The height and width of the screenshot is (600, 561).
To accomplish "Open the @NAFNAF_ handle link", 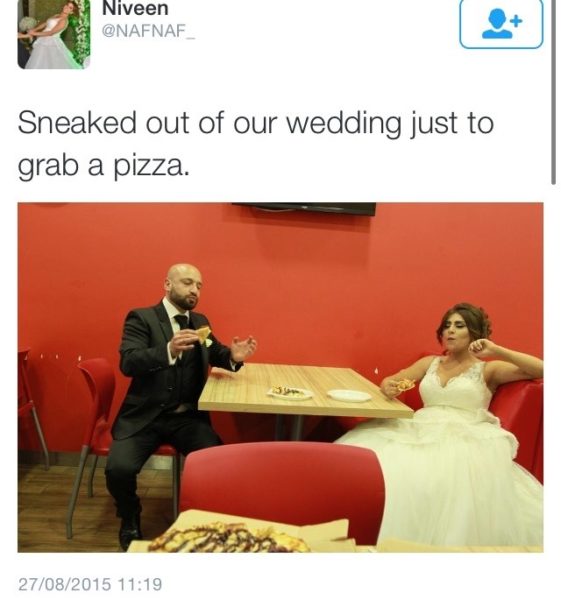I will [148, 31].
